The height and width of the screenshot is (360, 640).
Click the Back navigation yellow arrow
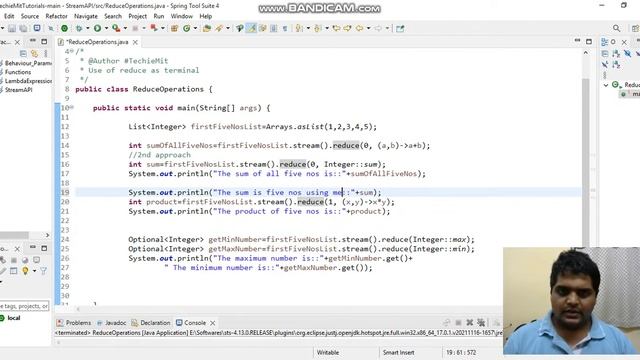[360, 28]
